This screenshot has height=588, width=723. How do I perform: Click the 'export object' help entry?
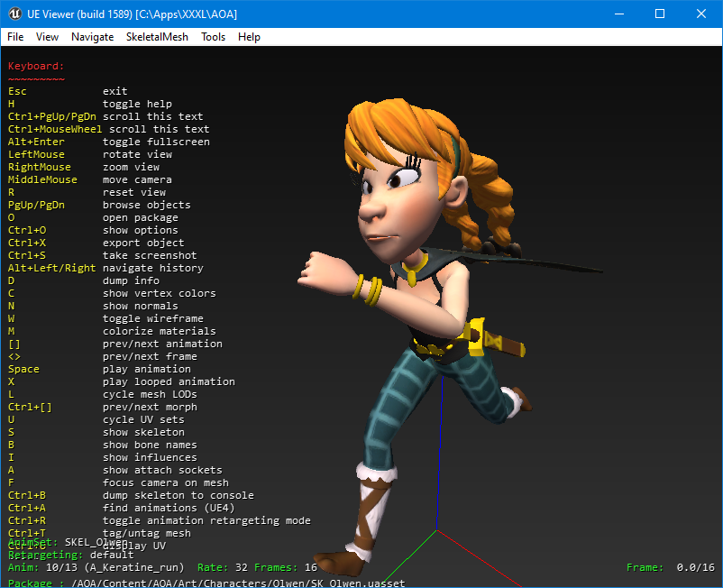pos(143,243)
